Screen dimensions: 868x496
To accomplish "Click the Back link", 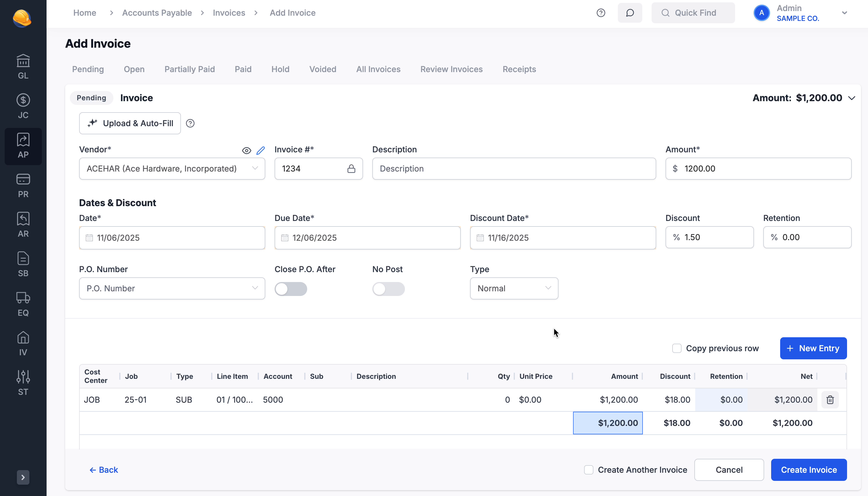I will click(x=104, y=470).
